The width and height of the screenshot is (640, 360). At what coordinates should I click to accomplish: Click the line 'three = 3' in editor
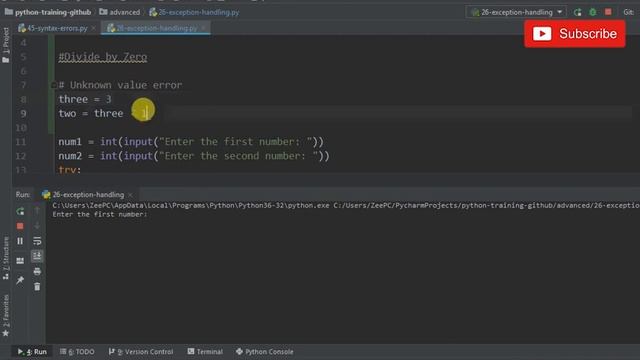(x=85, y=99)
